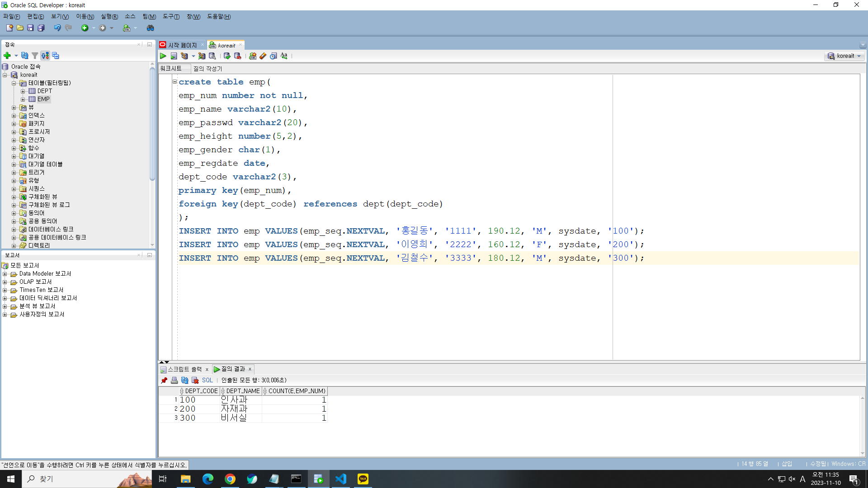Expand the DEPT table node

pyautogui.click(x=23, y=91)
